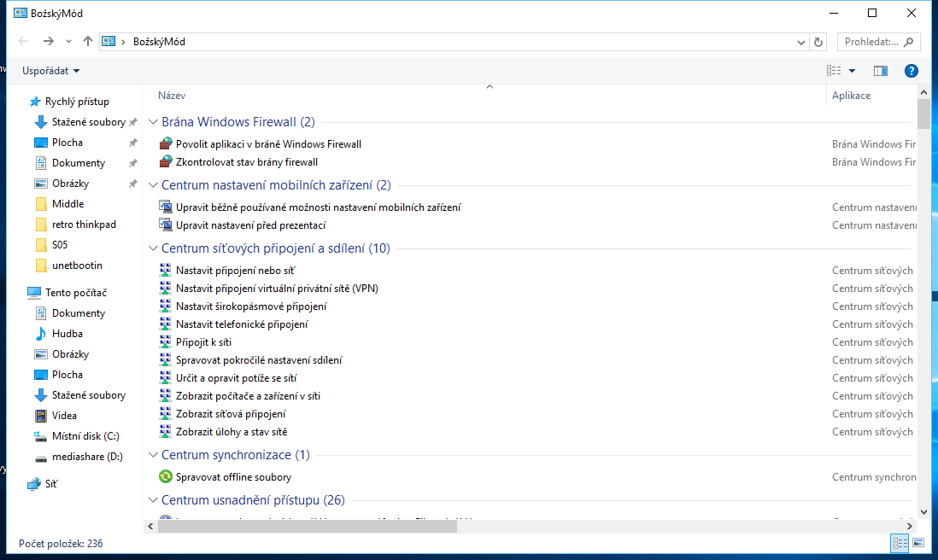The height and width of the screenshot is (560, 938).
Task: Click the BožskýMód breadcrumb in the address bar
Action: pos(159,42)
